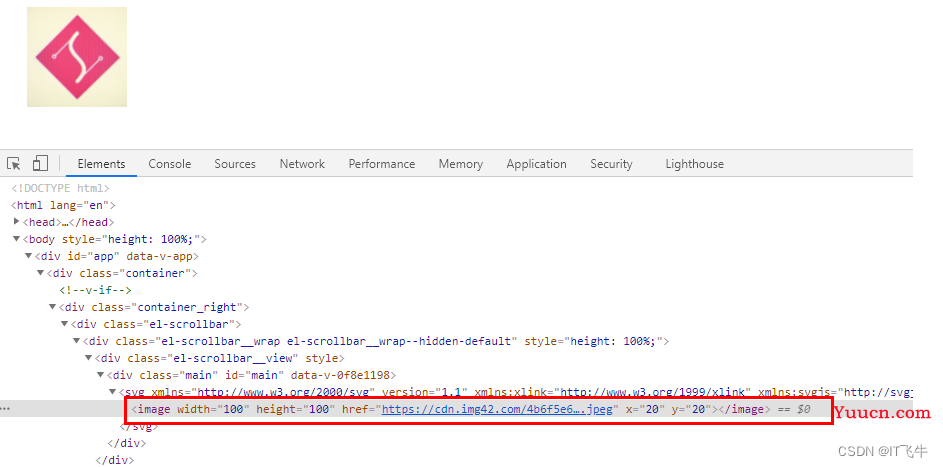Expand the head element node
Screen dimensions: 943x467
pyautogui.click(x=17, y=222)
